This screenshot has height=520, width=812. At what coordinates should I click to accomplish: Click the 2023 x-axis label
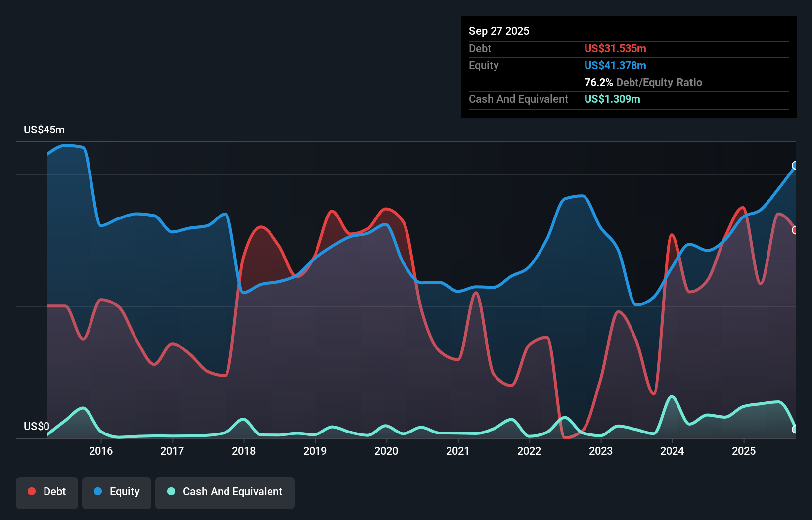601,451
